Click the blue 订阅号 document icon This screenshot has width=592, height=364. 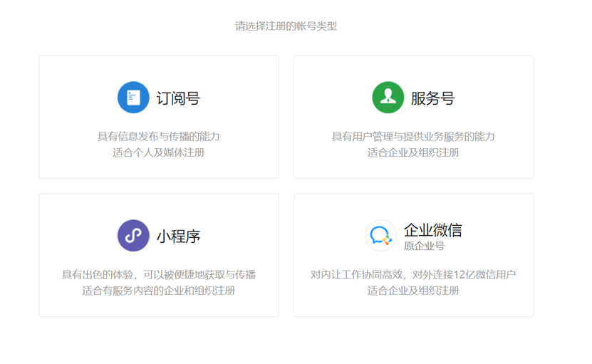coord(133,98)
